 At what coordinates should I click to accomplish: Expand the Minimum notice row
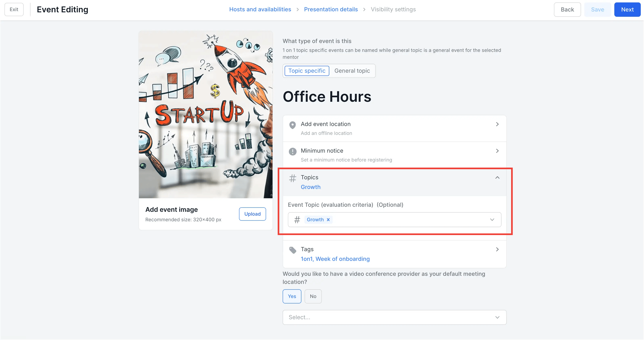(x=394, y=155)
